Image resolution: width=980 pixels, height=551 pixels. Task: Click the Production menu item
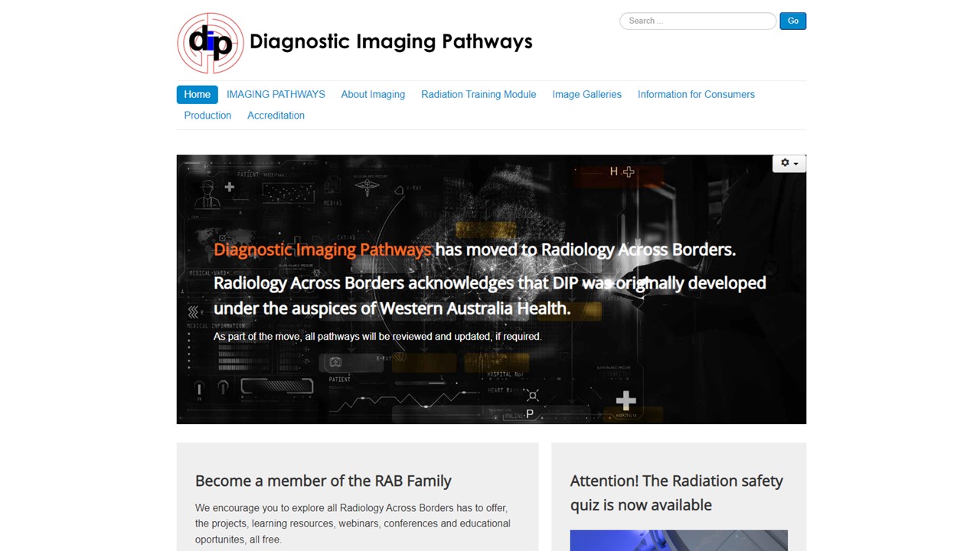[x=207, y=116]
